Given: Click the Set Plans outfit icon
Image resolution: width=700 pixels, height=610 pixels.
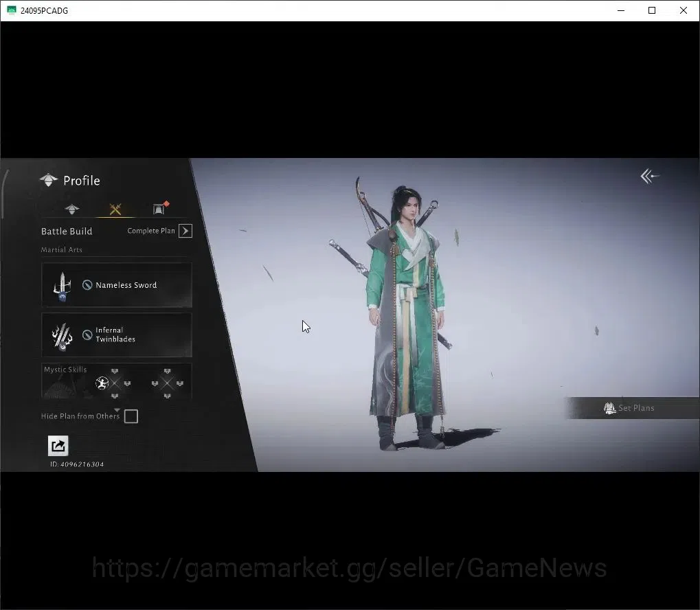Looking at the screenshot, I should tap(609, 408).
